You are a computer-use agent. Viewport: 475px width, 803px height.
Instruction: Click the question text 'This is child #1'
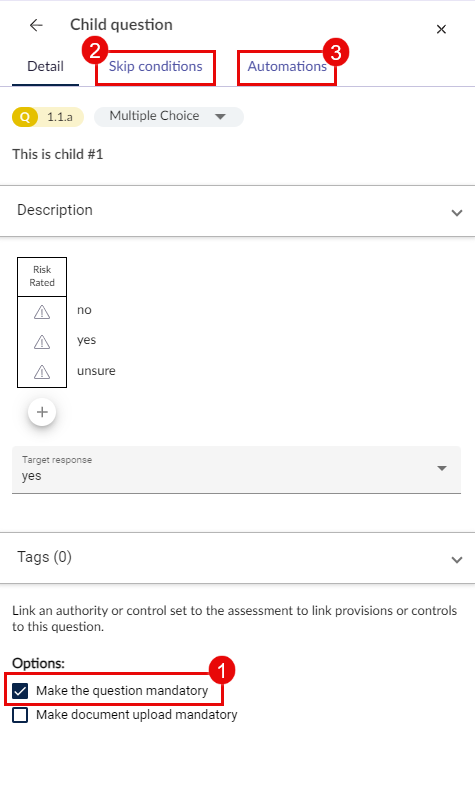(x=58, y=154)
